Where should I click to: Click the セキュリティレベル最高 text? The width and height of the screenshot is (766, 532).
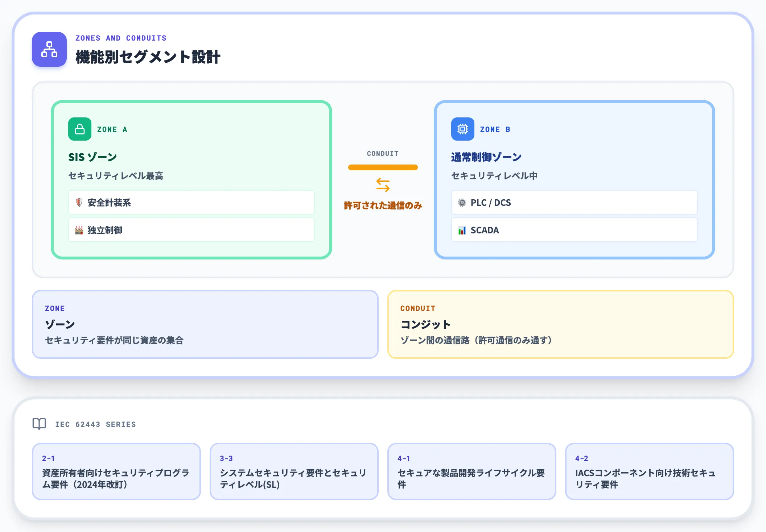116,176
